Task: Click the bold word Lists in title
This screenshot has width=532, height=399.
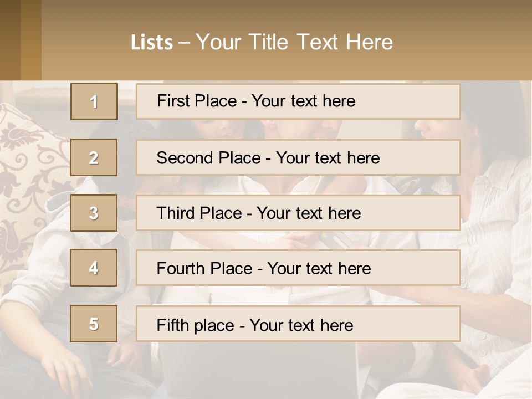Action: [x=152, y=43]
